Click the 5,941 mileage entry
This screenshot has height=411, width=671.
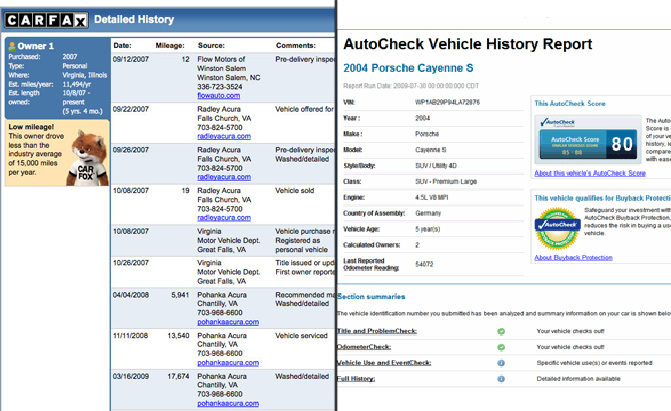[x=180, y=295]
